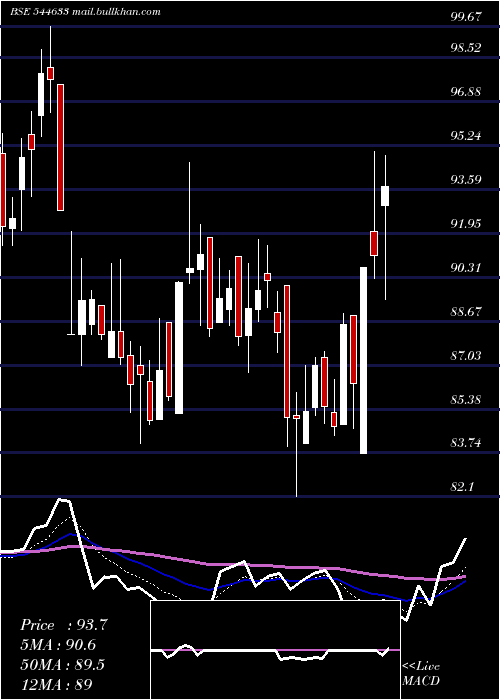
Task: Click the 88.67 price axis label
Action: [x=466, y=312]
